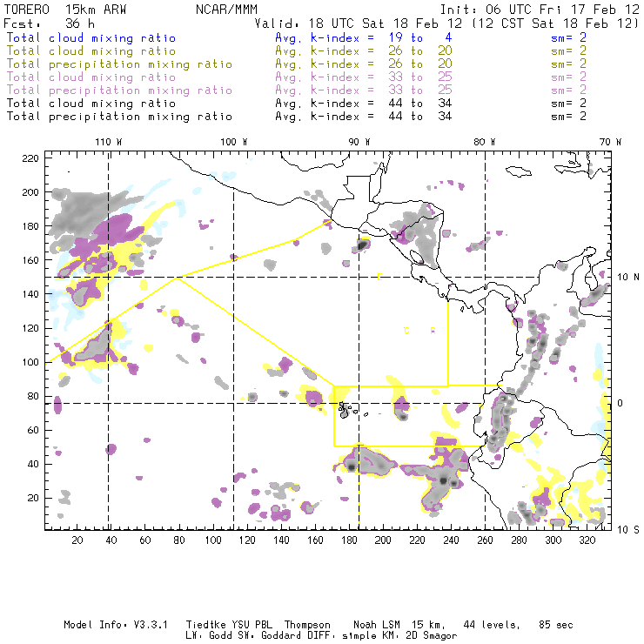Click the 'TORERO 15km ARW' title text
The width and height of the screenshot is (644, 644).
tap(65, 9)
